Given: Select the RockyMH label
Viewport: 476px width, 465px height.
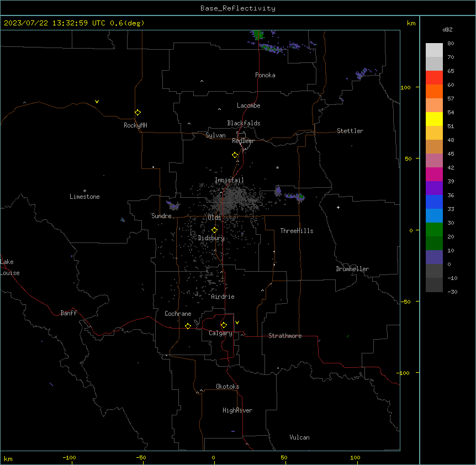Looking at the screenshot, I should pyautogui.click(x=135, y=125).
